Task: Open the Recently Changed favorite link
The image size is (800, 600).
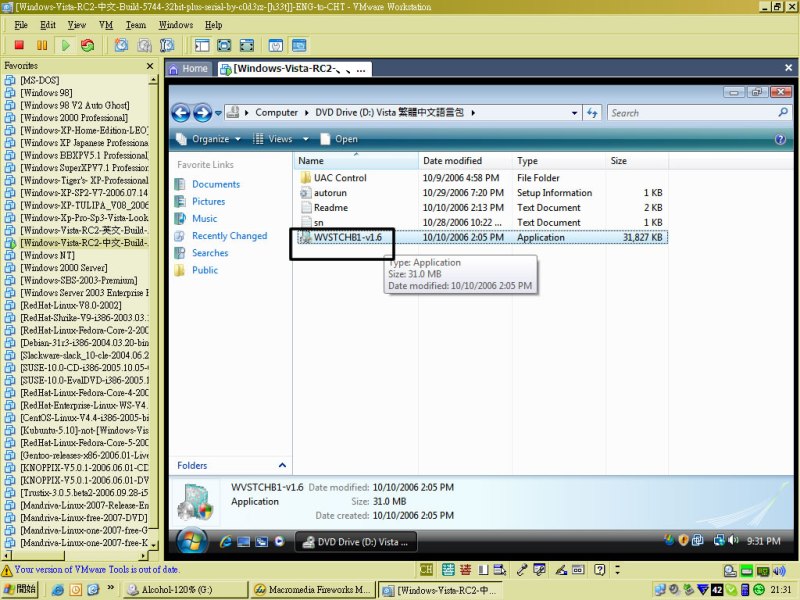Action: [x=229, y=236]
